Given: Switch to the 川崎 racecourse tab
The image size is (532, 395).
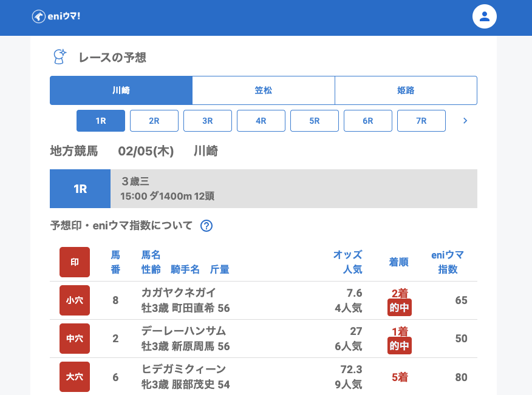Looking at the screenshot, I should click(121, 90).
